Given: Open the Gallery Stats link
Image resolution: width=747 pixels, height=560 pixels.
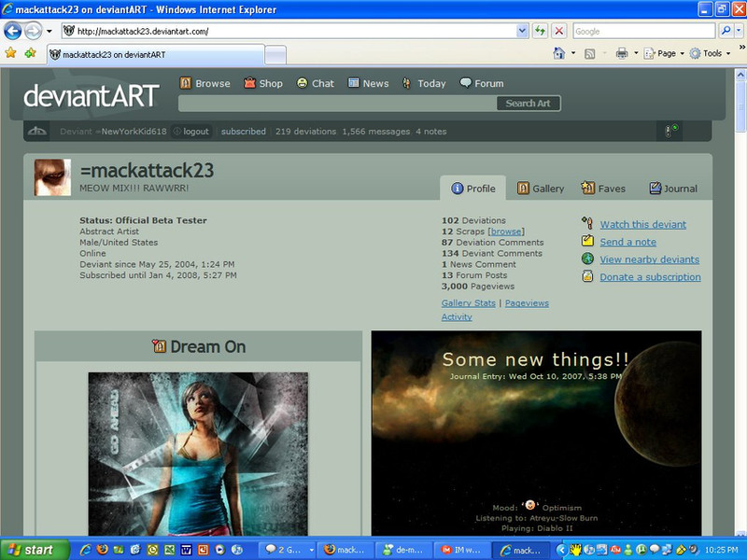Looking at the screenshot, I should coord(469,302).
